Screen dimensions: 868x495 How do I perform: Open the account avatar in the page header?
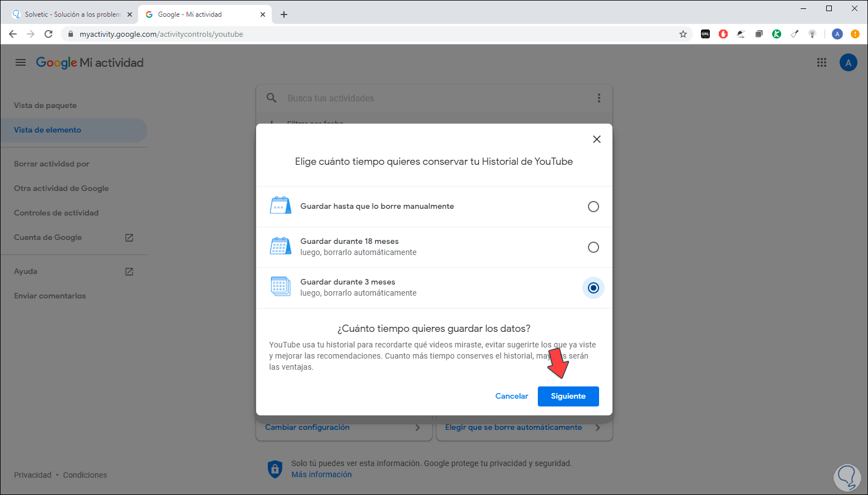point(848,62)
